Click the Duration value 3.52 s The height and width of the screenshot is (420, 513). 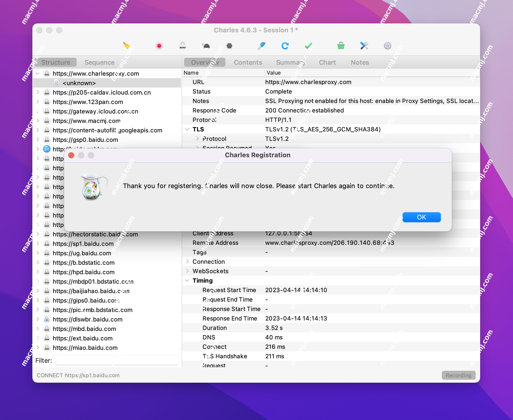(274, 328)
